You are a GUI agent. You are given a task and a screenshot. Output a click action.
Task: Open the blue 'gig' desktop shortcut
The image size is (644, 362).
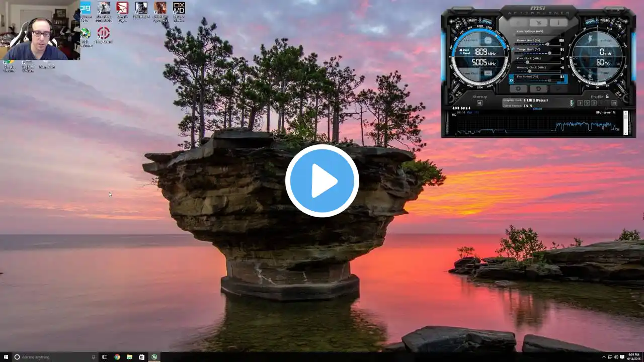(86, 12)
